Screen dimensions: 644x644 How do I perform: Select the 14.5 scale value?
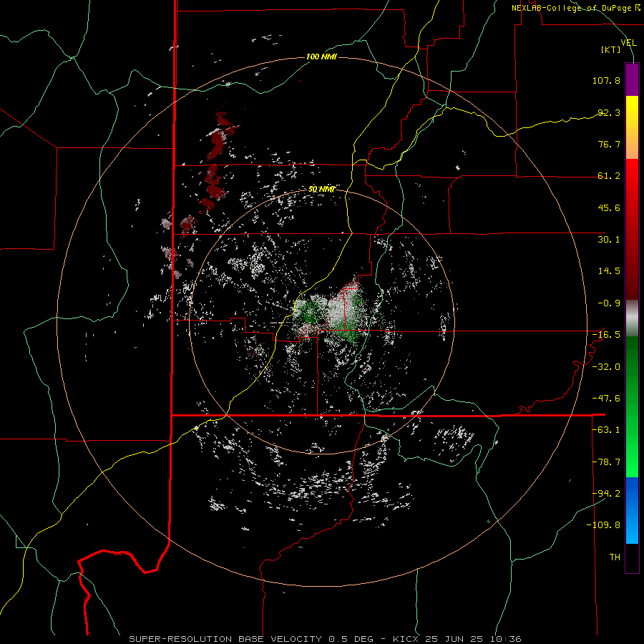pos(609,271)
